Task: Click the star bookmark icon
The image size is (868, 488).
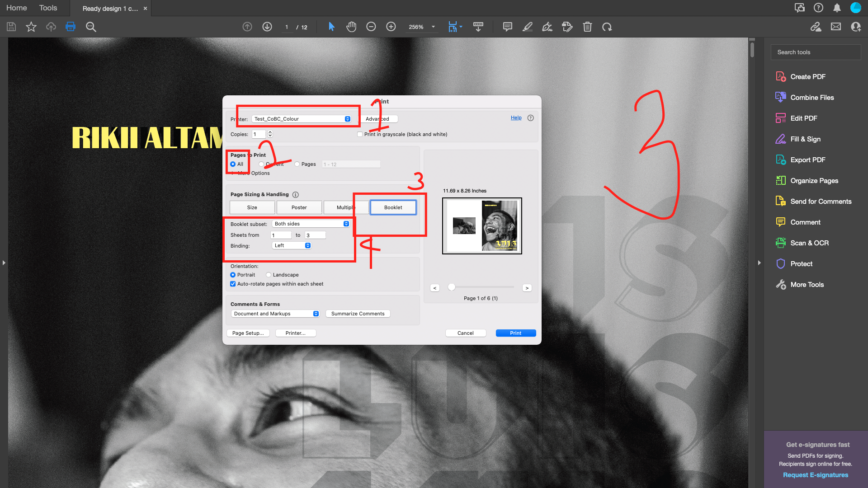Action: pyautogui.click(x=31, y=27)
